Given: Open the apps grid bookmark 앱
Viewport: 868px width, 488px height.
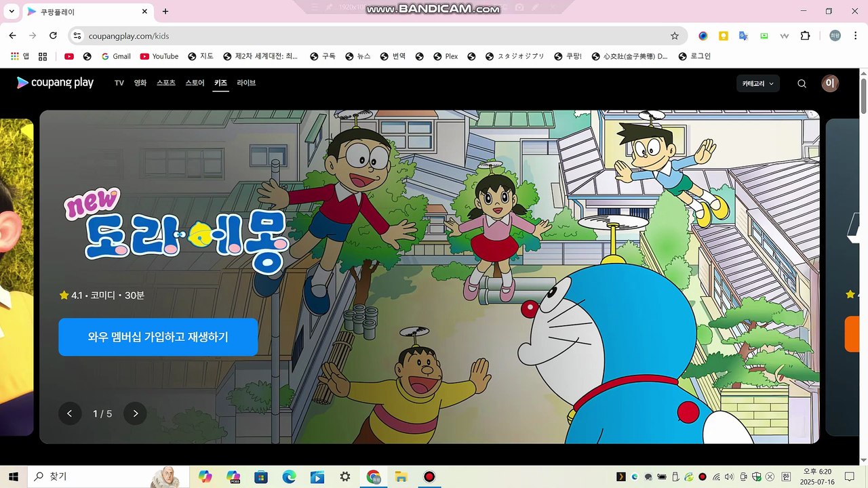Looking at the screenshot, I should 20,56.
